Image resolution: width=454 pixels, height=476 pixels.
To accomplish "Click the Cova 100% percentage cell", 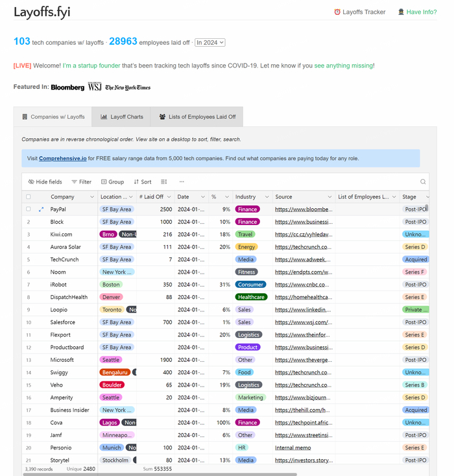I will tap(220, 423).
